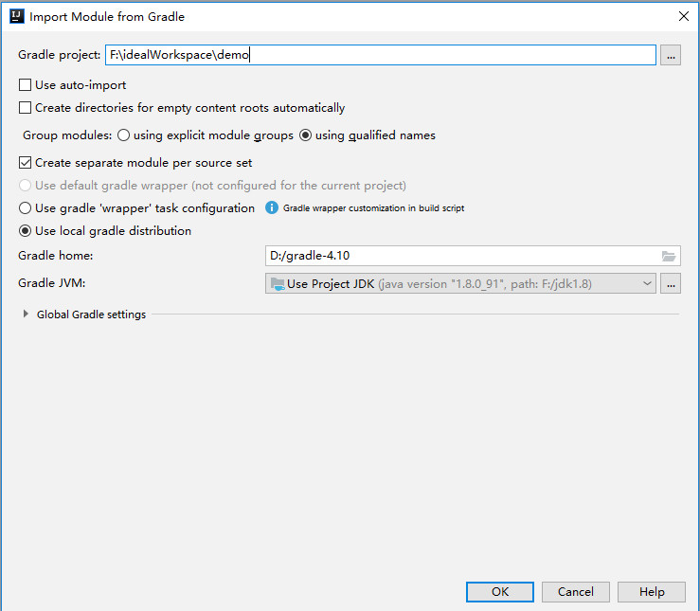Viewport: 700px width, 611px height.
Task: Click the Group modules label
Action: point(67,135)
